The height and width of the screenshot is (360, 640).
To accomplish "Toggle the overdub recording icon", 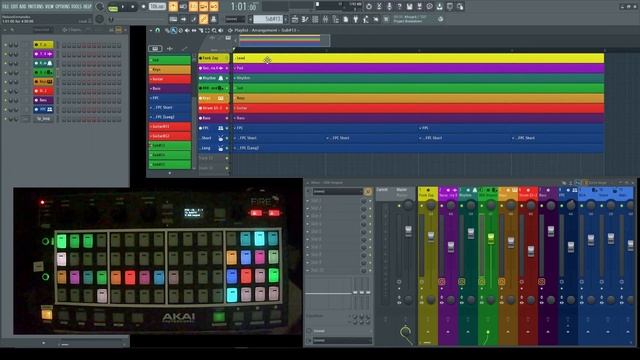I will [204, 7].
